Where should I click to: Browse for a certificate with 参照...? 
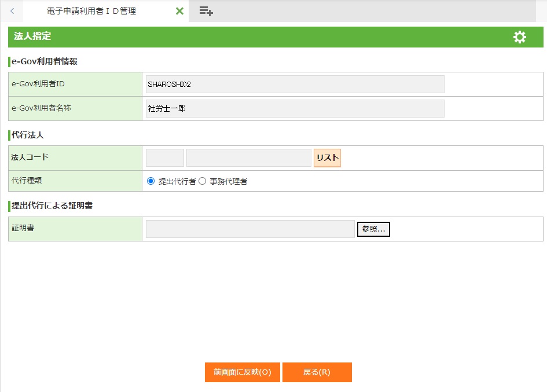(x=373, y=229)
